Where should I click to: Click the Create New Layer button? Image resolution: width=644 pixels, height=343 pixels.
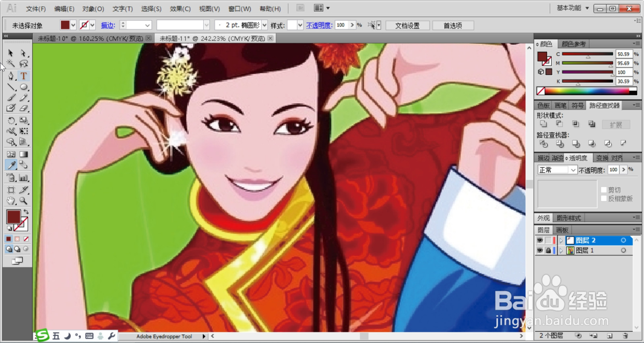coord(609,335)
